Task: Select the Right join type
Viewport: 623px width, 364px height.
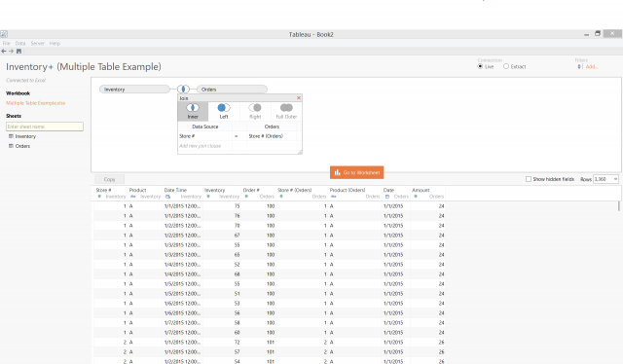Action: click(x=255, y=111)
